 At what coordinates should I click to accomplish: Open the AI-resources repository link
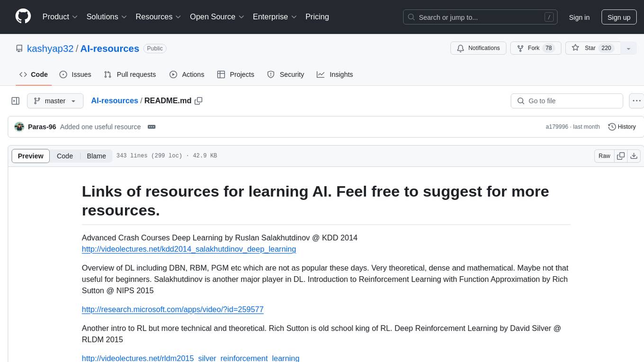[x=110, y=48]
